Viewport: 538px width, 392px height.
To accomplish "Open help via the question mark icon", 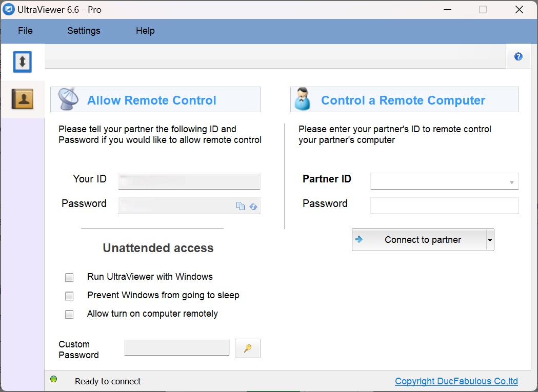I will tap(518, 56).
